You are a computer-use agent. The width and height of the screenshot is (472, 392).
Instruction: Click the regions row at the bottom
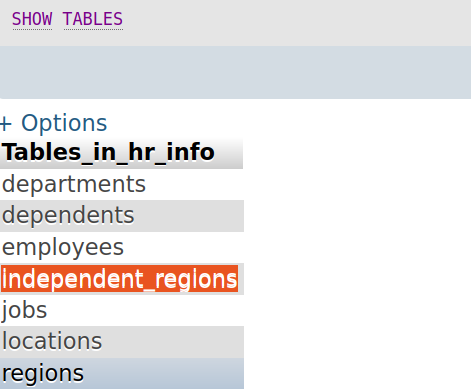coord(121,373)
